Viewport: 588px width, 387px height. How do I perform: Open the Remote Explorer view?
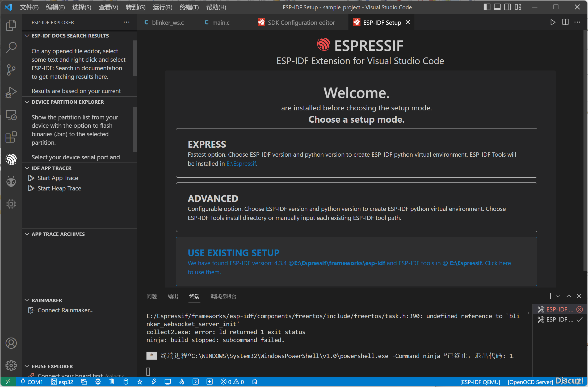11,115
